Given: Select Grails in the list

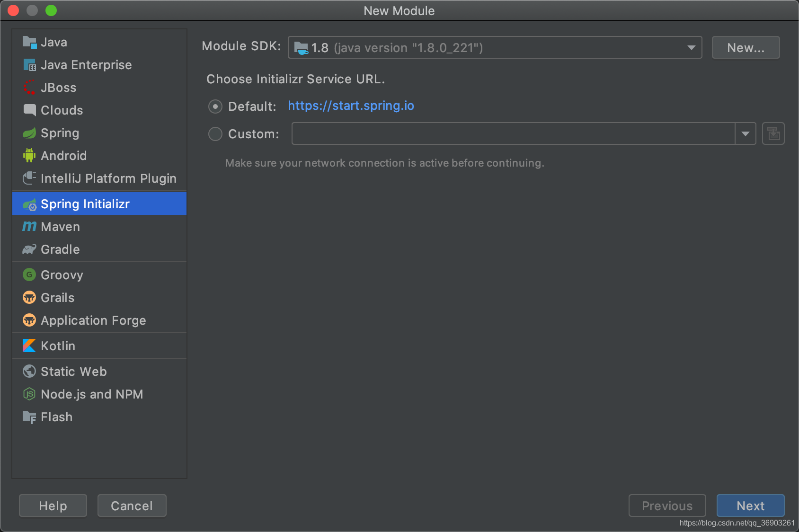Looking at the screenshot, I should click(99, 298).
